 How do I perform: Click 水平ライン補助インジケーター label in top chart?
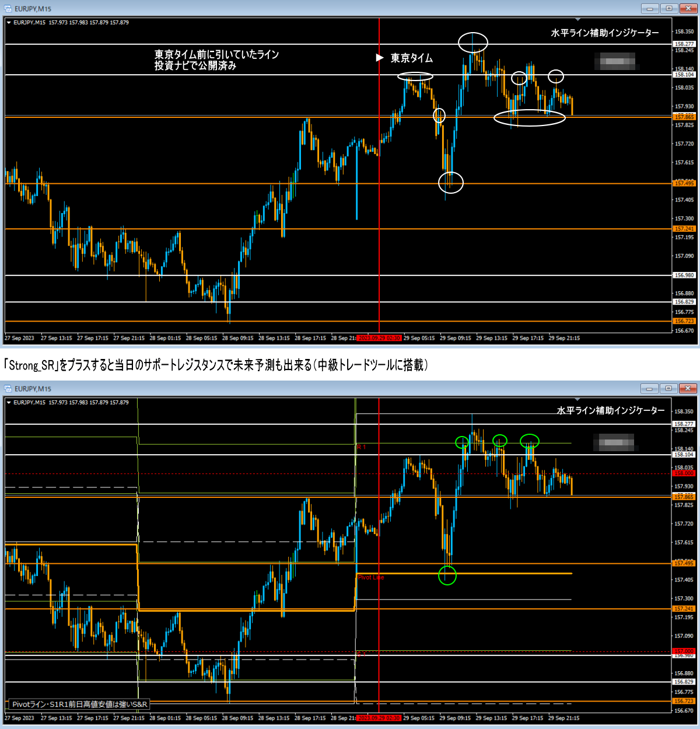pos(604,33)
